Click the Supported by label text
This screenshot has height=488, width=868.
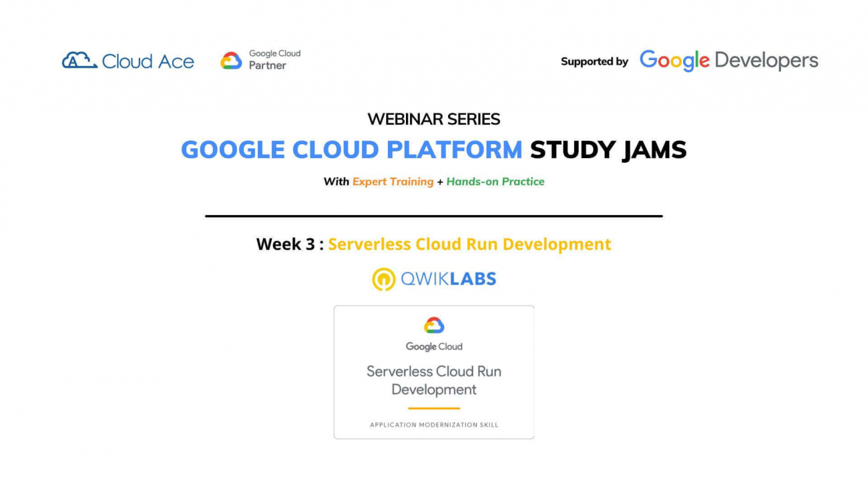click(593, 61)
